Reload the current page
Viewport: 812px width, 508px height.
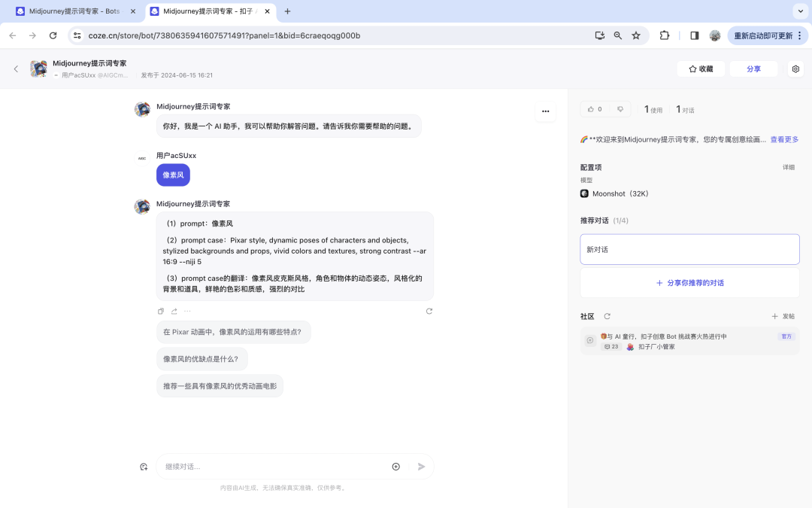[x=53, y=35]
